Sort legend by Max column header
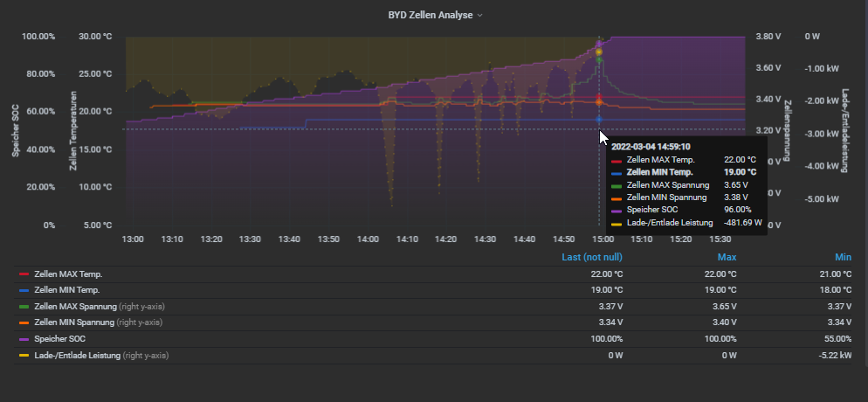This screenshot has height=402, width=868. click(727, 257)
